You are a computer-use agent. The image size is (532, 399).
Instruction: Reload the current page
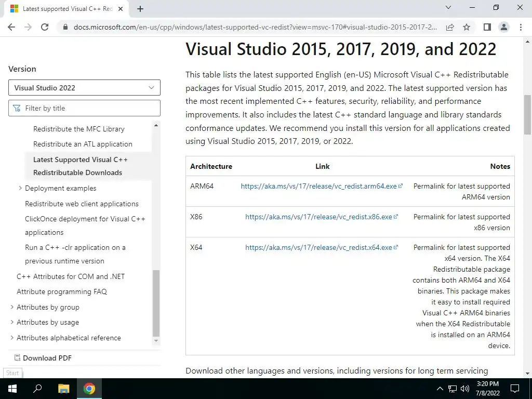coord(45,27)
